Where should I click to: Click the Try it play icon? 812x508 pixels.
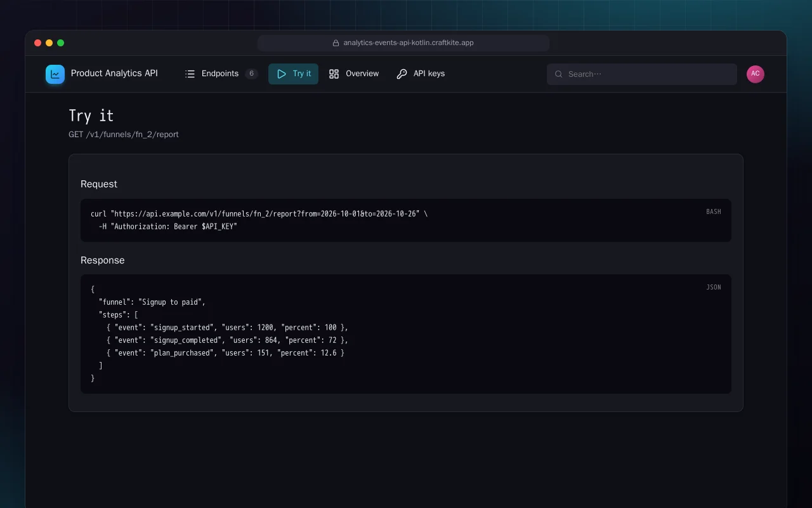tap(282, 74)
